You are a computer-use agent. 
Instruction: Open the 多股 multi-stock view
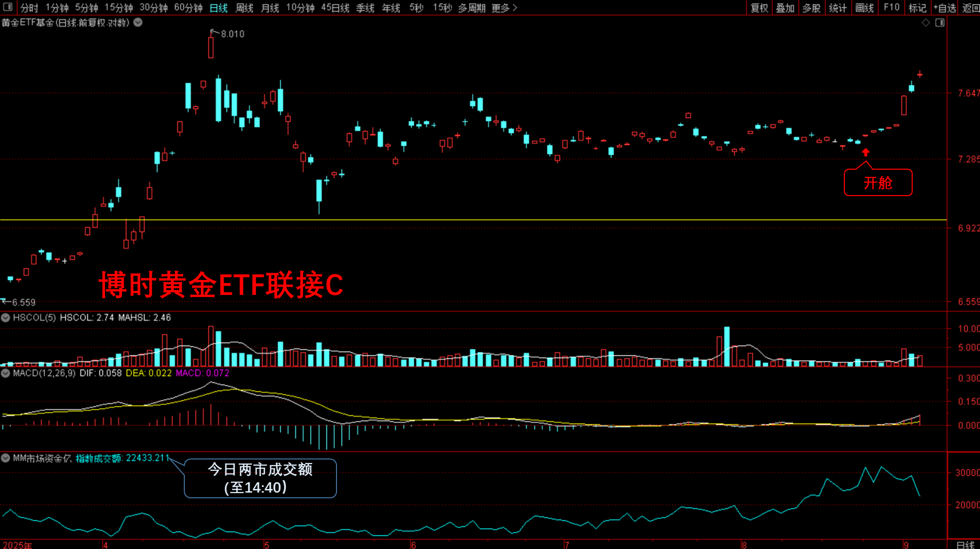(811, 8)
